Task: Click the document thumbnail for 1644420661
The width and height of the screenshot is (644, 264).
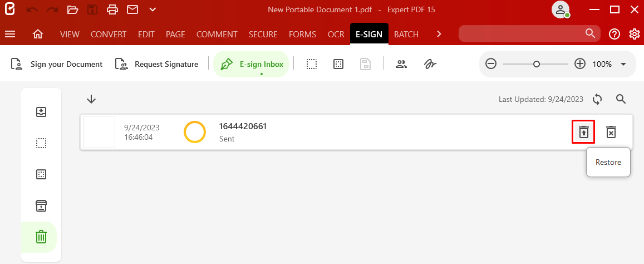Action: [x=99, y=132]
